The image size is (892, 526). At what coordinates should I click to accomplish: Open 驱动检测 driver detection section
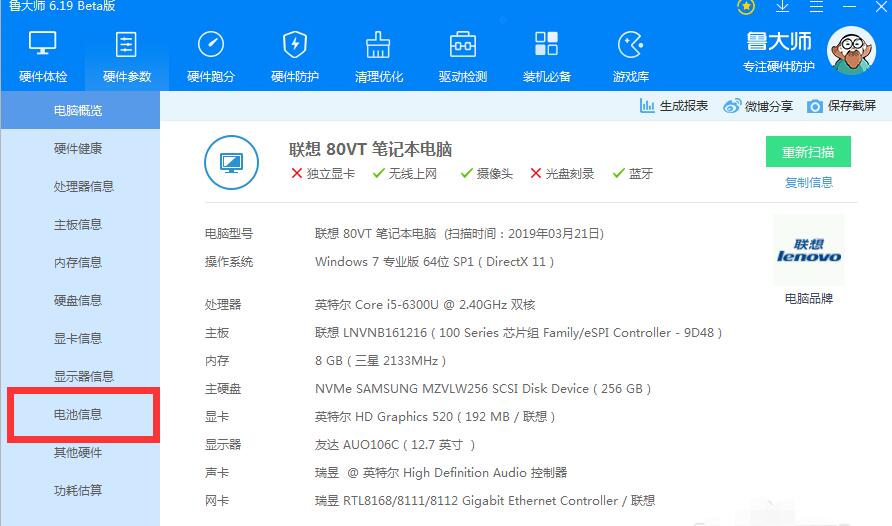click(462, 57)
